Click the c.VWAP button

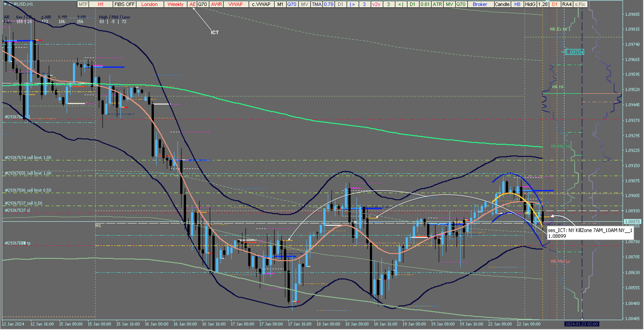click(x=261, y=4)
